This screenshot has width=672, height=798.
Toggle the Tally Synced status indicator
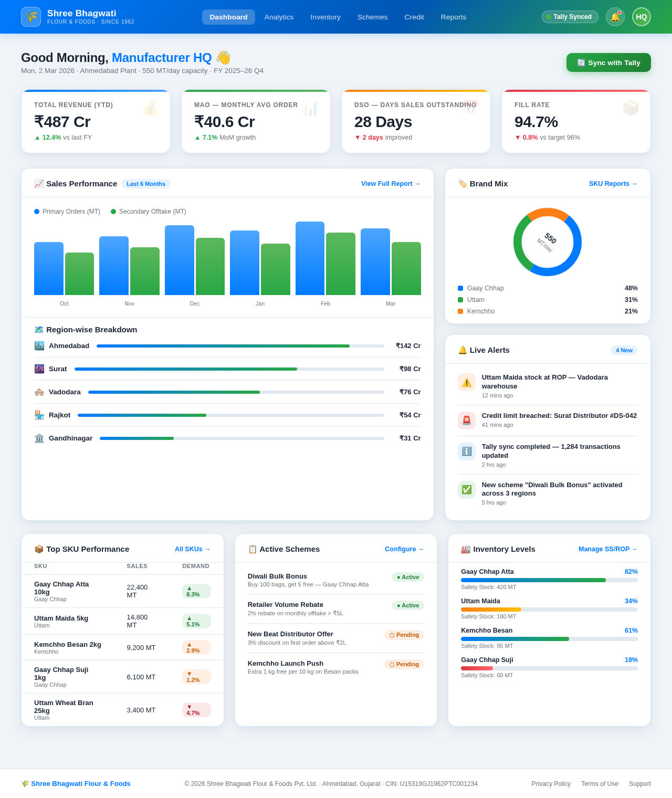point(570,17)
